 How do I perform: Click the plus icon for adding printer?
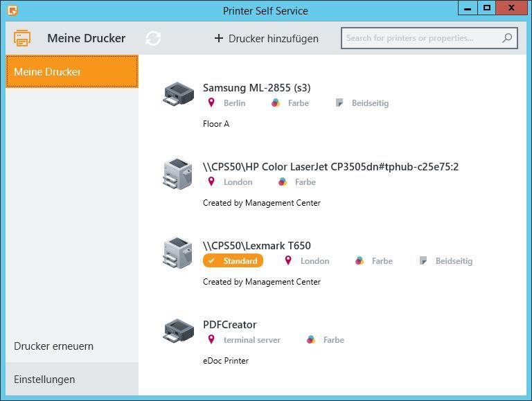[x=219, y=38]
